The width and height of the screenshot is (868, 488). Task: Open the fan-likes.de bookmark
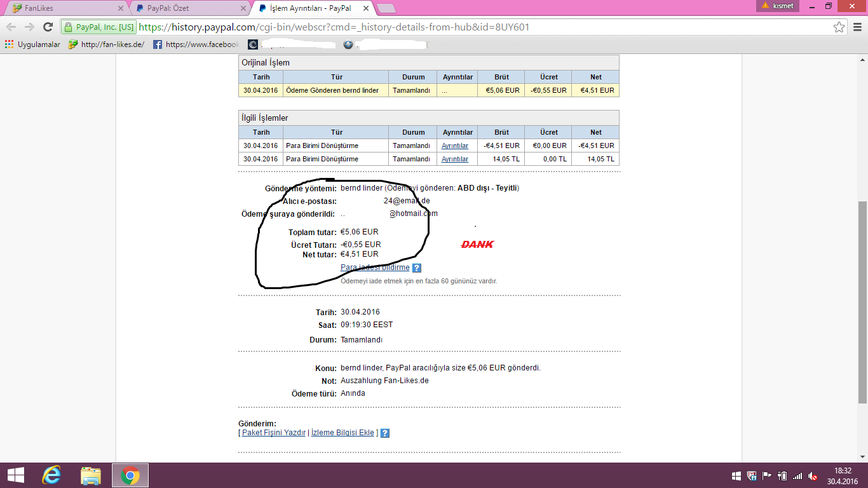pos(106,44)
